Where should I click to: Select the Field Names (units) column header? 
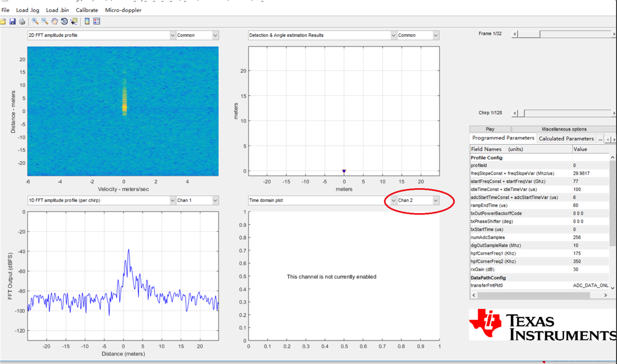pos(521,149)
